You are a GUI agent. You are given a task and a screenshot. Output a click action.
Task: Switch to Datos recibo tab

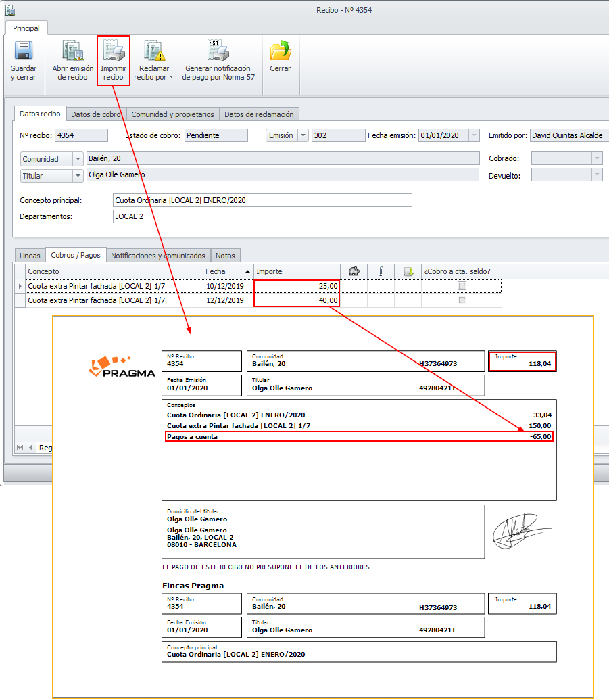40,114
